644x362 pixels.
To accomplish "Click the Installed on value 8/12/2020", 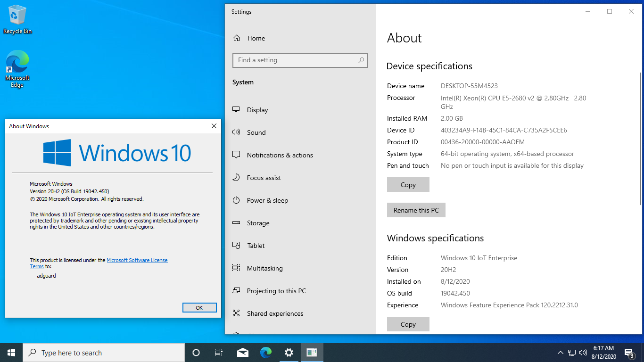I will click(x=455, y=281).
